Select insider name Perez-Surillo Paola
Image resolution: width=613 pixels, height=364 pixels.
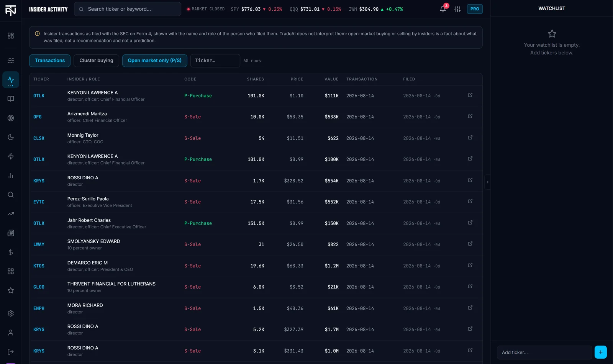pyautogui.click(x=88, y=198)
